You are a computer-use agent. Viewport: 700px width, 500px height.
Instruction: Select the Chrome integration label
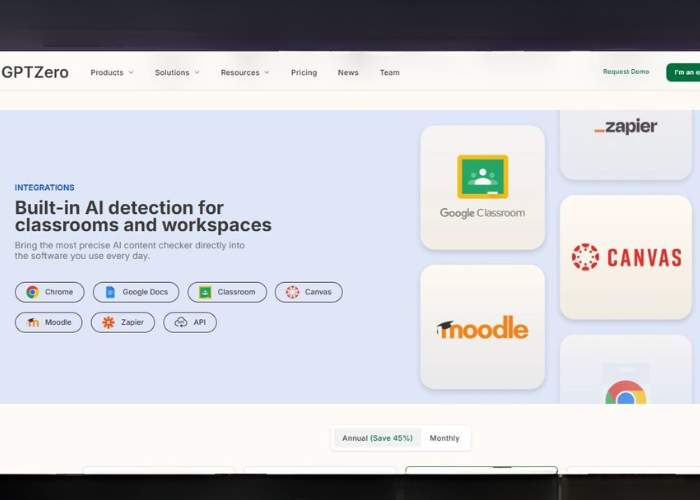(59, 292)
